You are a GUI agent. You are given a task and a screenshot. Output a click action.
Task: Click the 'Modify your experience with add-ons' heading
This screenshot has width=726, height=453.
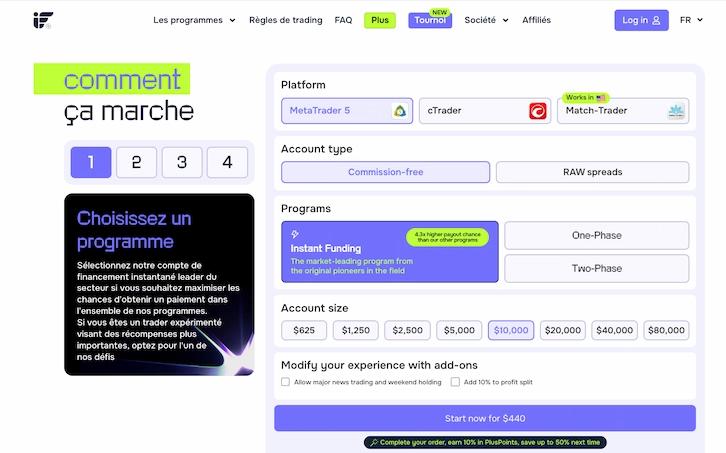click(x=379, y=365)
